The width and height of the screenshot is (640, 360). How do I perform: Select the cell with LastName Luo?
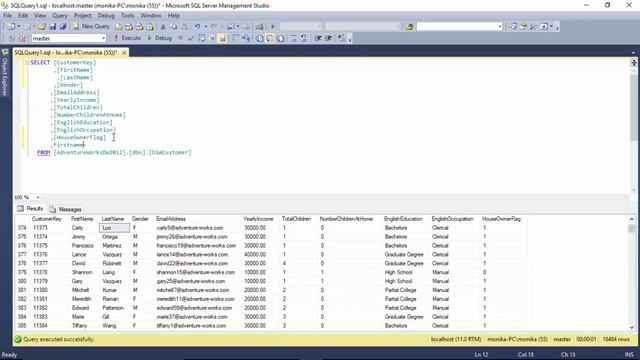coord(115,228)
